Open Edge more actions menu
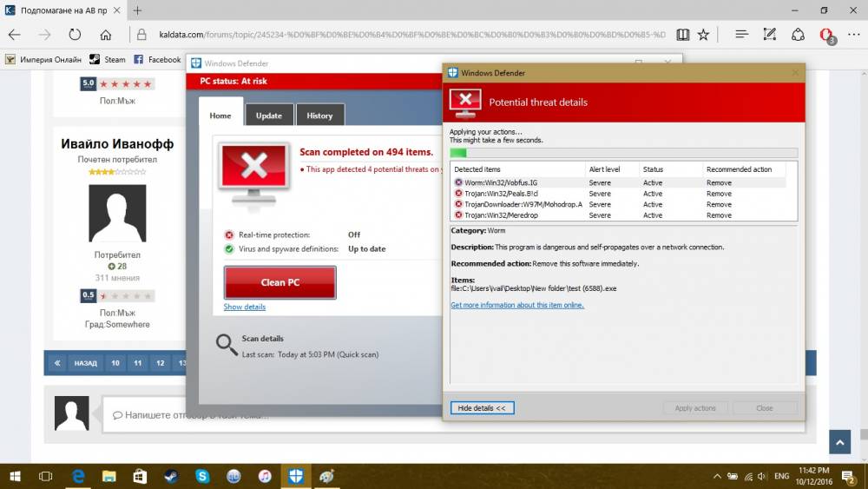This screenshot has height=489, width=868. pyautogui.click(x=854, y=35)
